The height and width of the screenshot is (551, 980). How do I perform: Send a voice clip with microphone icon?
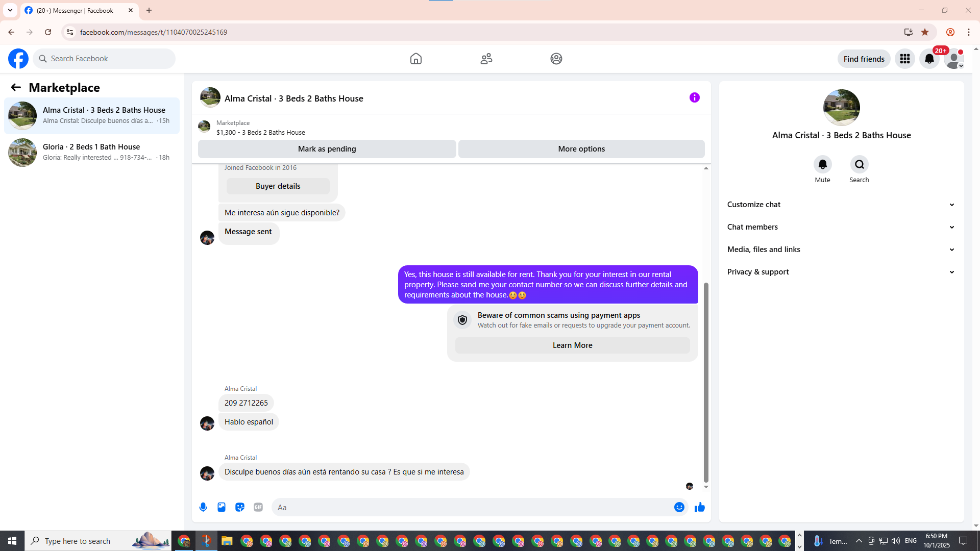[203, 507]
